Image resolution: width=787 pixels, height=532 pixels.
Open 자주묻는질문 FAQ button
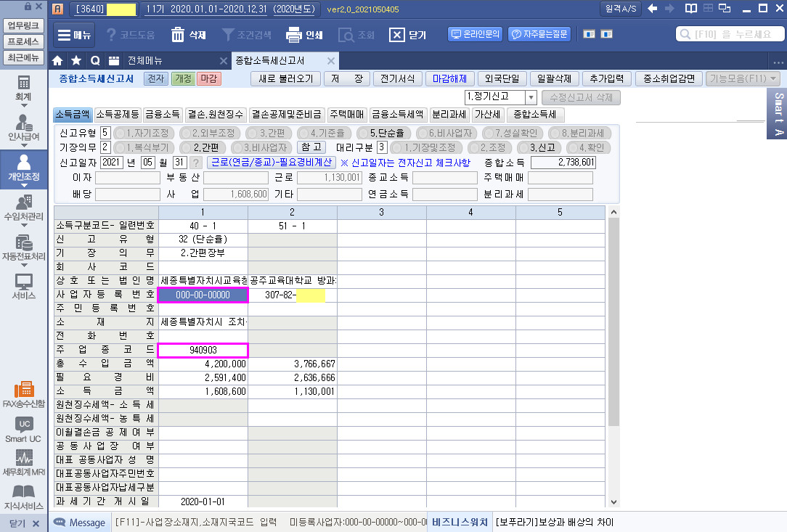[x=539, y=34]
